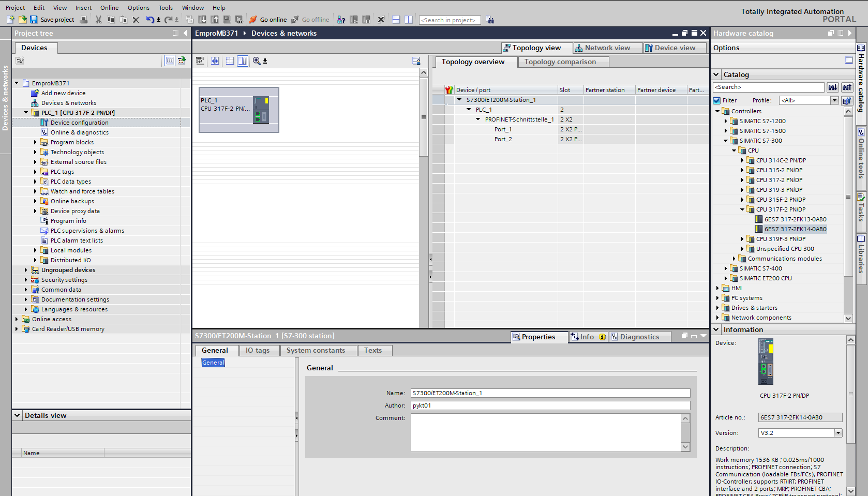Click the catalog search down icon
The height and width of the screenshot is (496, 868).
(833, 87)
